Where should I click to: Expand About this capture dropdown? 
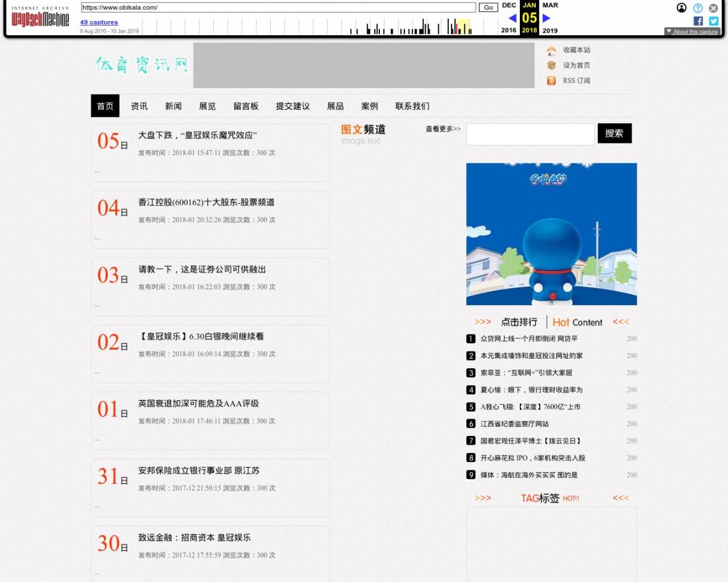(x=692, y=31)
